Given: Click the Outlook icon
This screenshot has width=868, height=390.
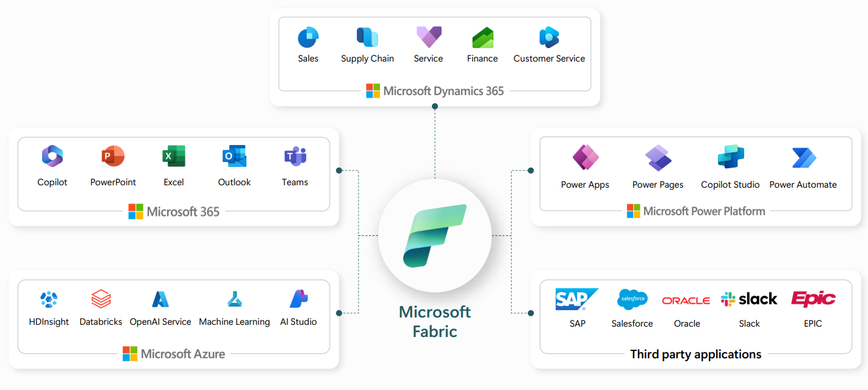Looking at the screenshot, I should point(234,157).
